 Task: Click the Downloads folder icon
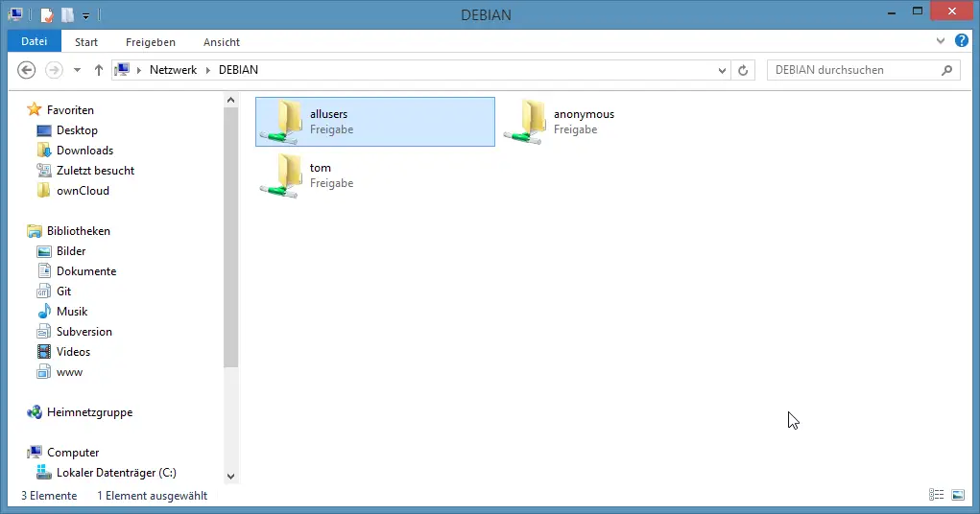point(44,151)
